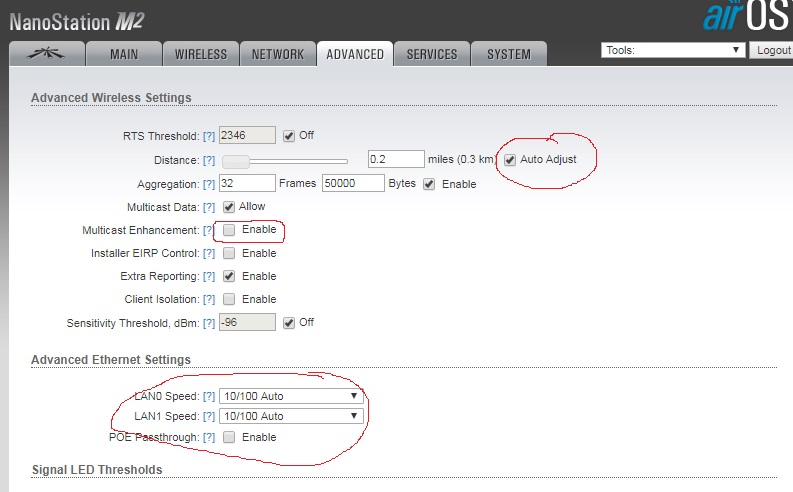
Task: Switch to the WIRELESS tab
Action: coord(201,54)
